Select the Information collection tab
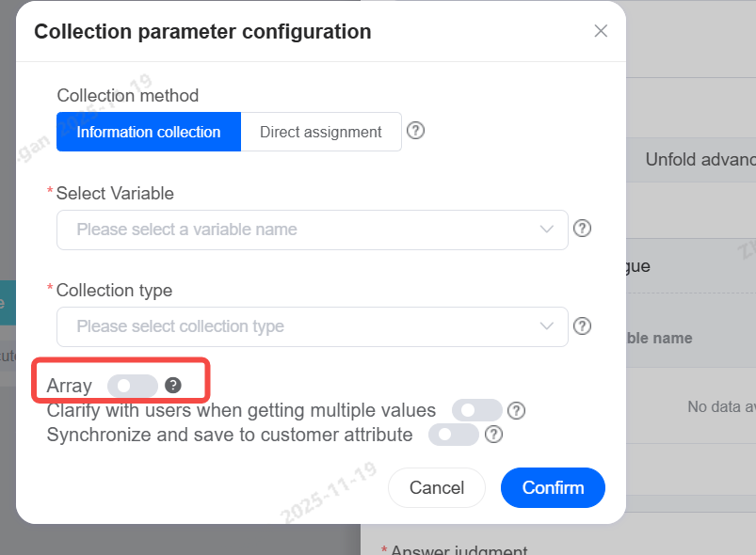This screenshot has width=756, height=555. click(149, 132)
